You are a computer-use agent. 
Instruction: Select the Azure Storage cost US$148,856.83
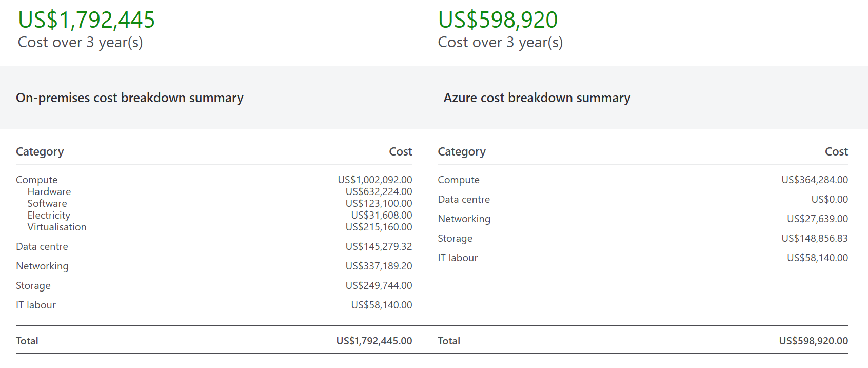814,238
